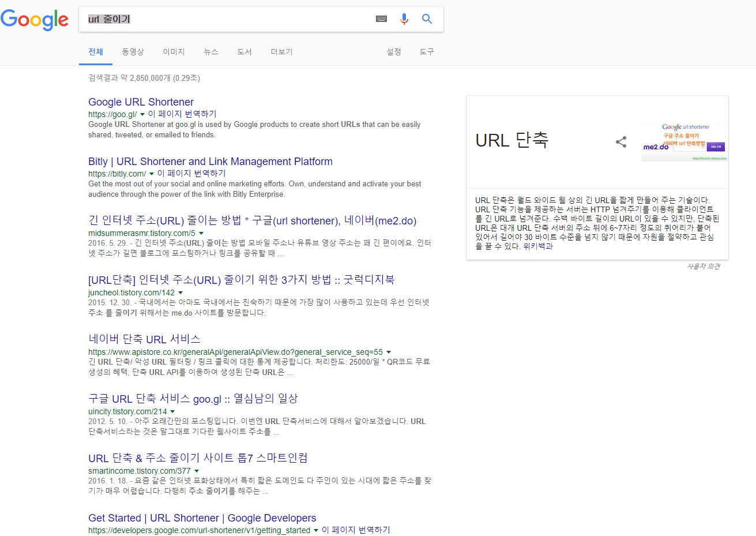Open Get Started Google Developers result
This screenshot has width=756, height=536.
[202, 518]
